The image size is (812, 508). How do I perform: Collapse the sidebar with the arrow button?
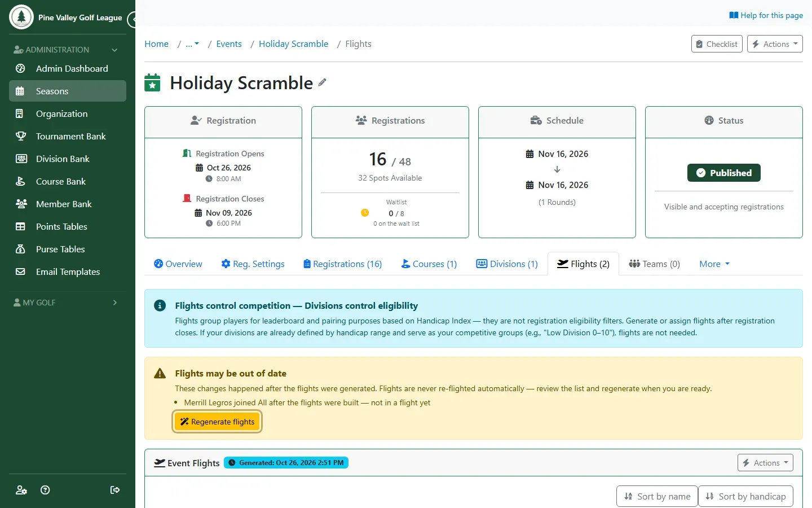pos(132,20)
